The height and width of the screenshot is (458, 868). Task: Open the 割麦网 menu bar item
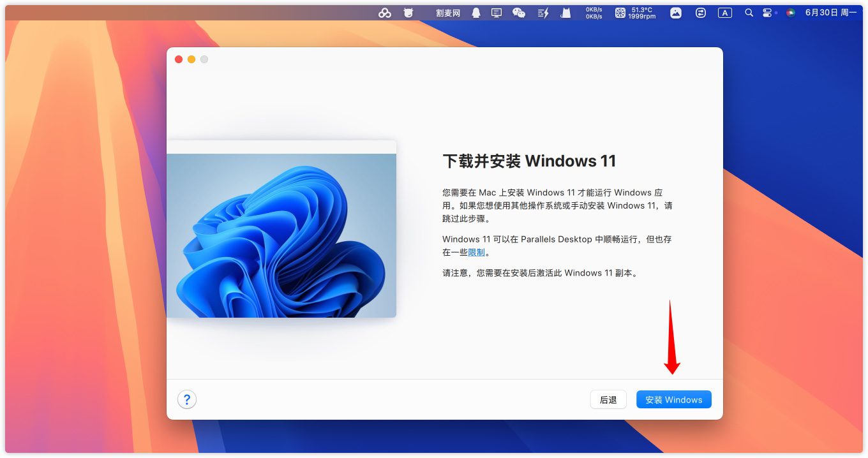point(448,13)
